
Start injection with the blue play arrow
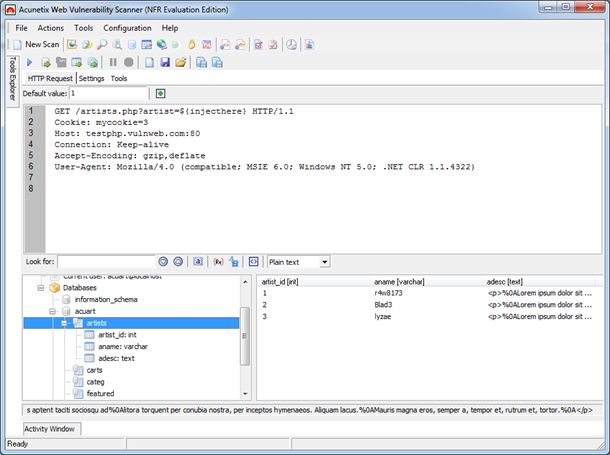point(29,62)
